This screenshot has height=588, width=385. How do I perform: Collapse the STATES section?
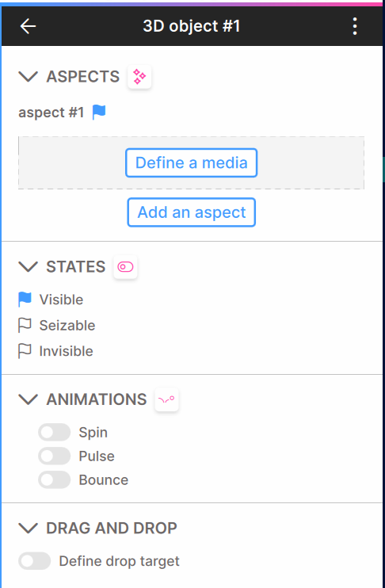pyautogui.click(x=28, y=266)
